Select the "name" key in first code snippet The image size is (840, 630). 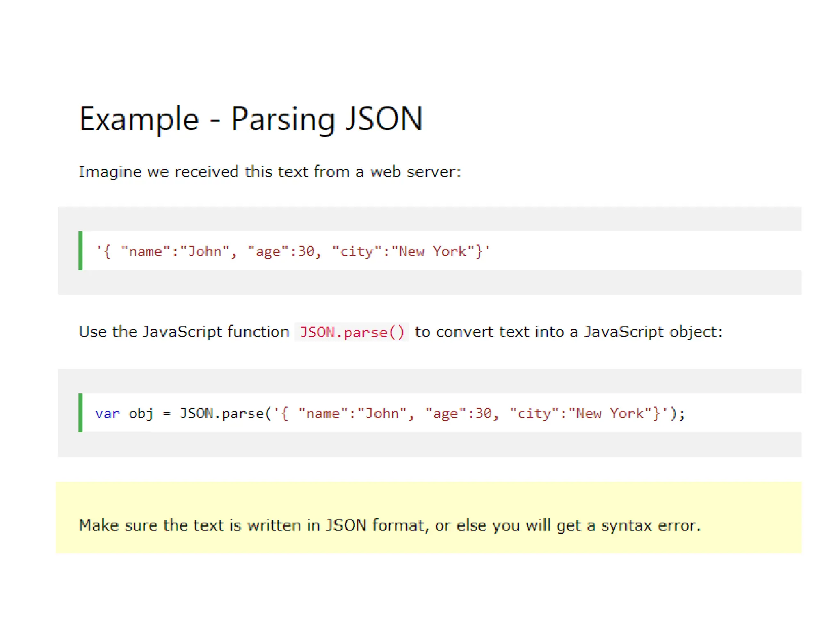[x=145, y=251]
